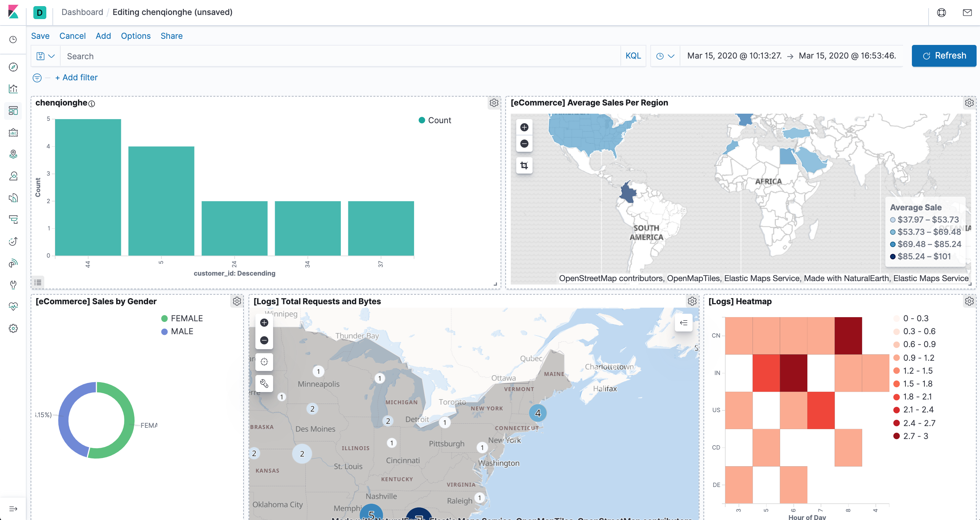The height and width of the screenshot is (520, 980).
Task: Click fit-to-data-bounds crop icon on region map
Action: coord(524,165)
